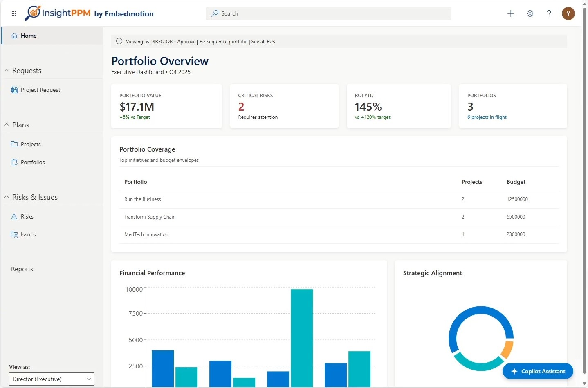The height and width of the screenshot is (388, 588).
Task: Collapse the Risks & Issues group
Action: [x=7, y=197]
